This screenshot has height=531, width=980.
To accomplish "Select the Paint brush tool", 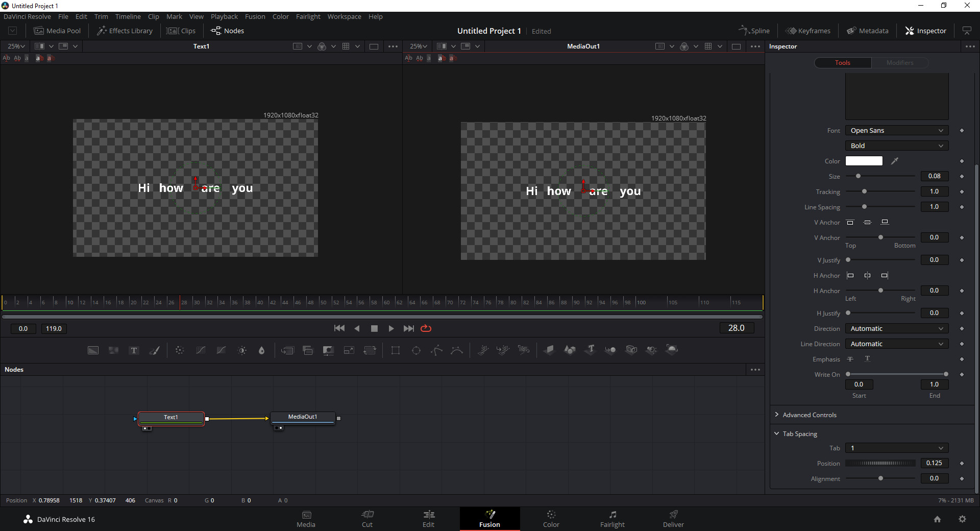I will (154, 350).
